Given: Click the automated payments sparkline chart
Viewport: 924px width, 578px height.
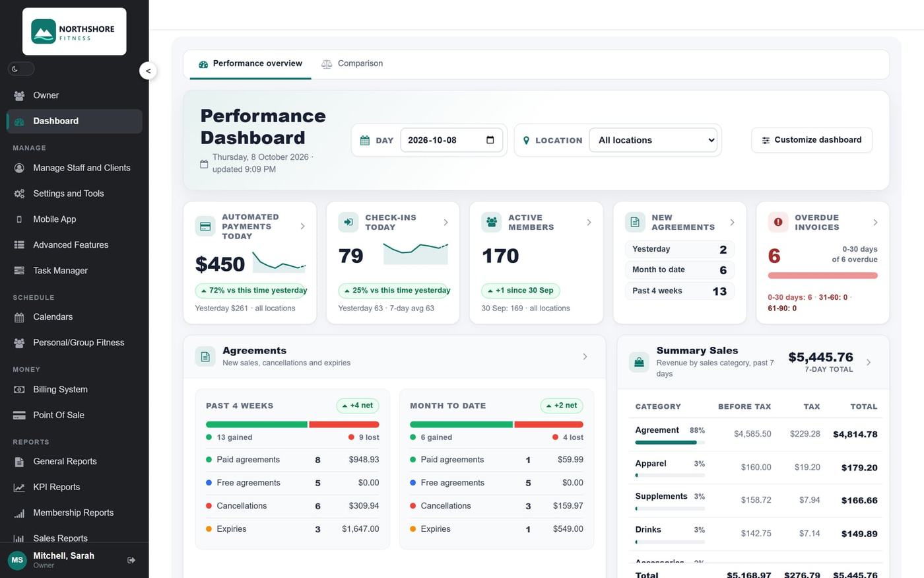Looking at the screenshot, I should coord(279,262).
